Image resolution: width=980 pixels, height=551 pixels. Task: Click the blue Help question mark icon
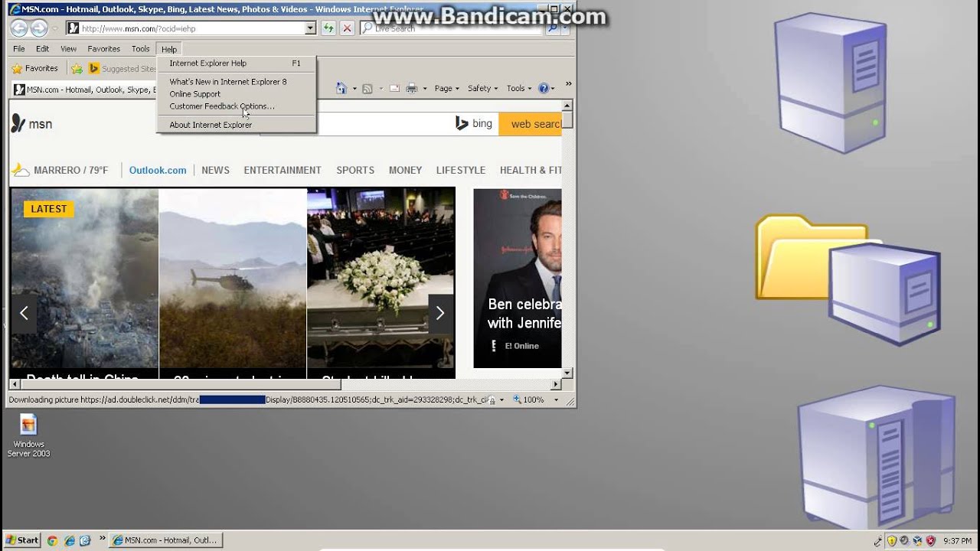click(x=544, y=89)
